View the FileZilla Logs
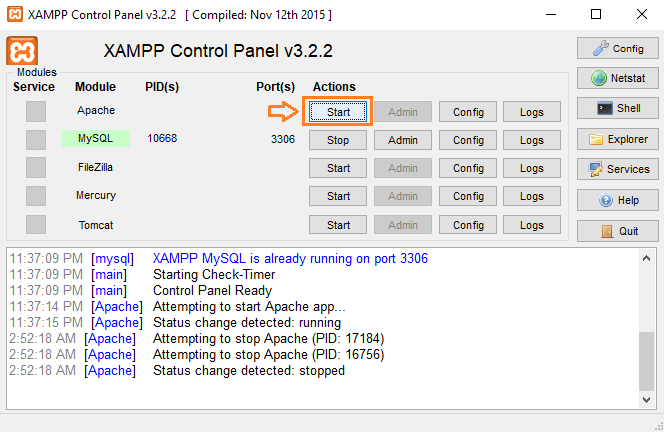The height and width of the screenshot is (432, 664). (x=532, y=168)
